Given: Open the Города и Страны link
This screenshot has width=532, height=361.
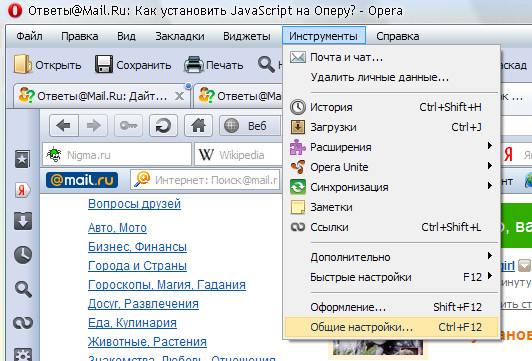Looking at the screenshot, I should coord(137,266).
